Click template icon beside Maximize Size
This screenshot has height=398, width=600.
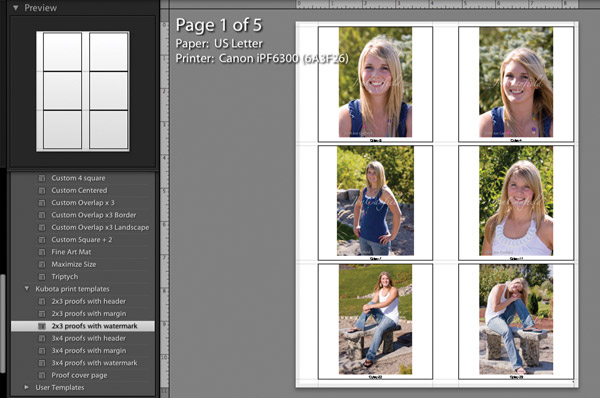coord(42,264)
